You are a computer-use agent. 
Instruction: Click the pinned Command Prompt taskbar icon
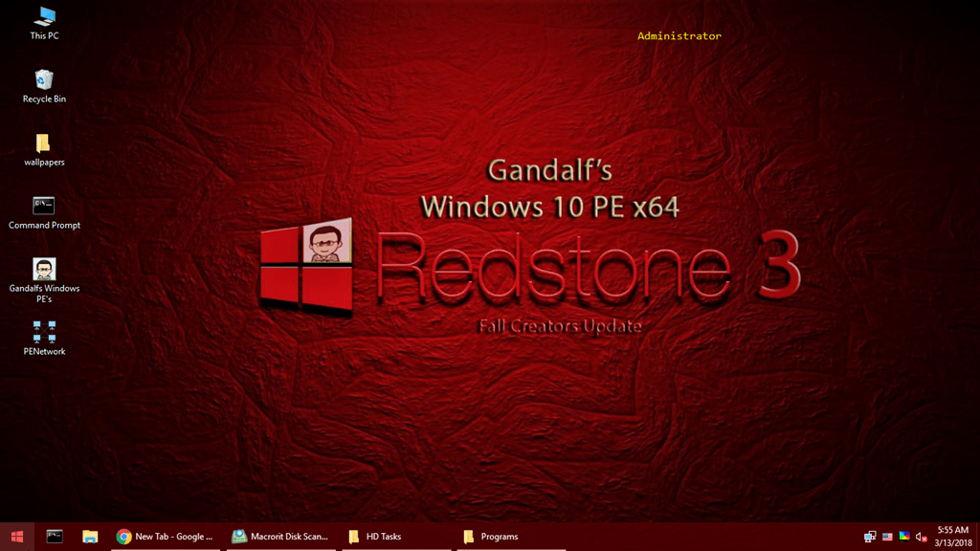click(x=55, y=537)
